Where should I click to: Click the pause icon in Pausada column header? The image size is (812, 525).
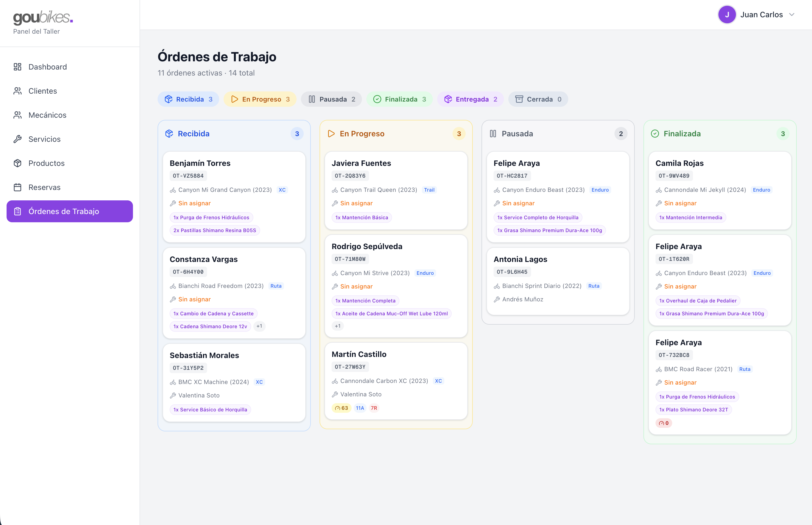(493, 134)
